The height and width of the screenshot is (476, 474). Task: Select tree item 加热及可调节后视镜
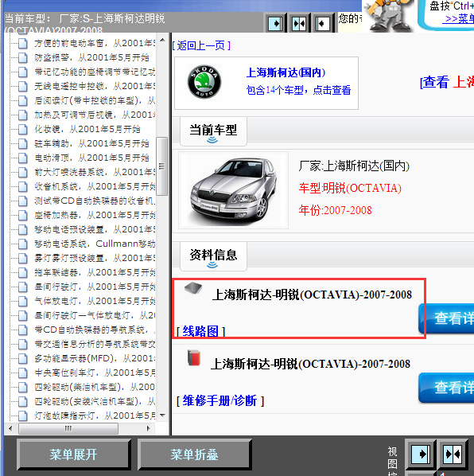point(95,115)
